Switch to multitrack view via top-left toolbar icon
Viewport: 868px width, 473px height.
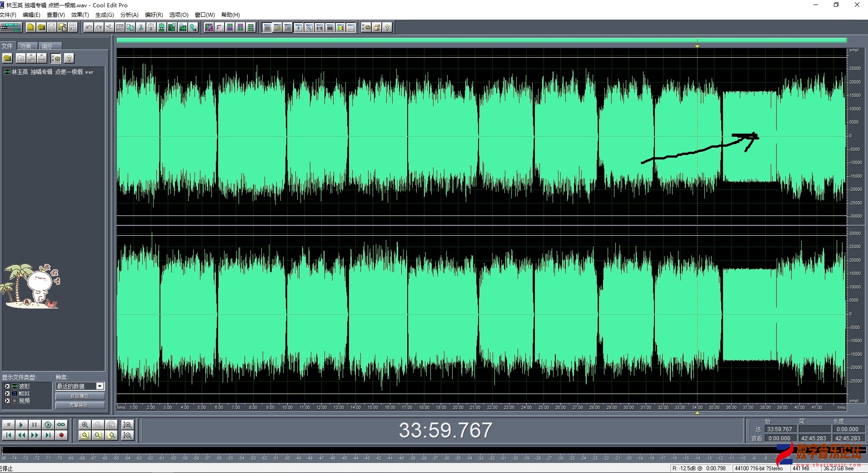tap(11, 28)
